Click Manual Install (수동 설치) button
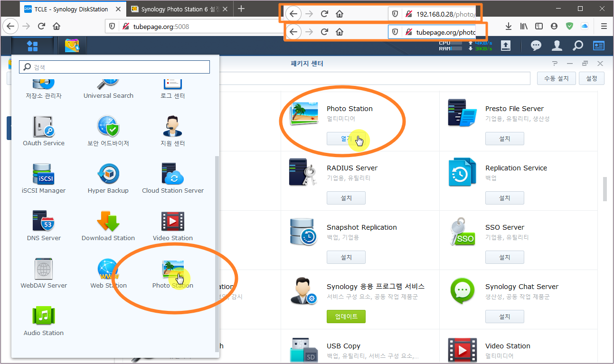 557,79
